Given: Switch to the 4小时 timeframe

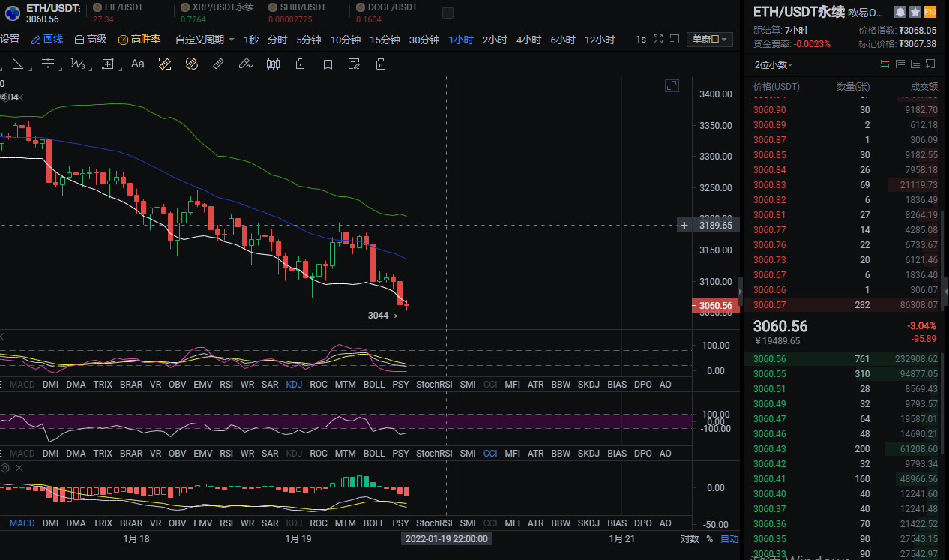Looking at the screenshot, I should point(529,40).
